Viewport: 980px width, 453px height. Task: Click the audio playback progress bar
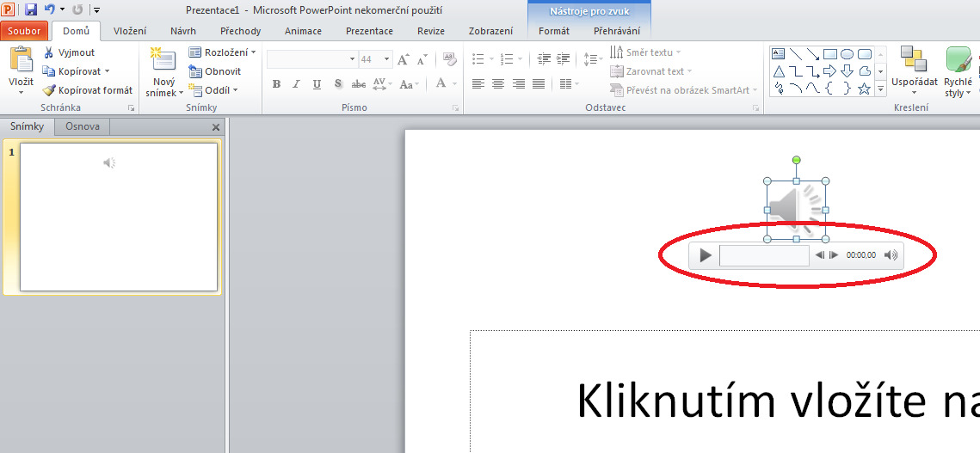coord(764,255)
